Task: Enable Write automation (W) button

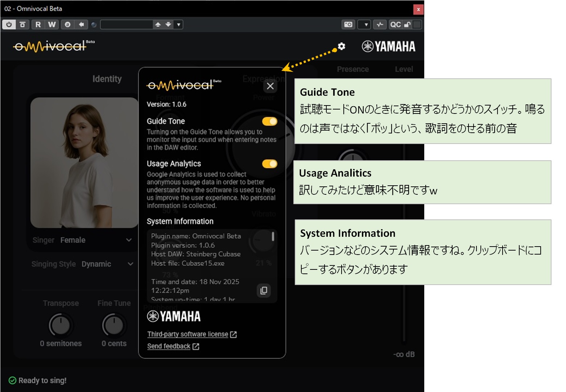Action: (52, 24)
